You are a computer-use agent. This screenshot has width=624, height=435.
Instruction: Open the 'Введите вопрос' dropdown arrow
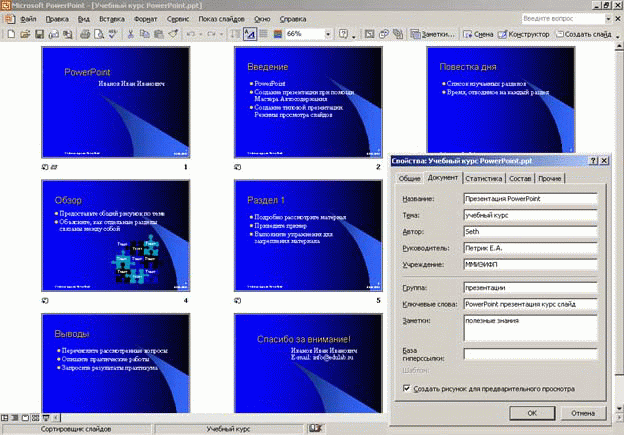pyautogui.click(x=608, y=19)
